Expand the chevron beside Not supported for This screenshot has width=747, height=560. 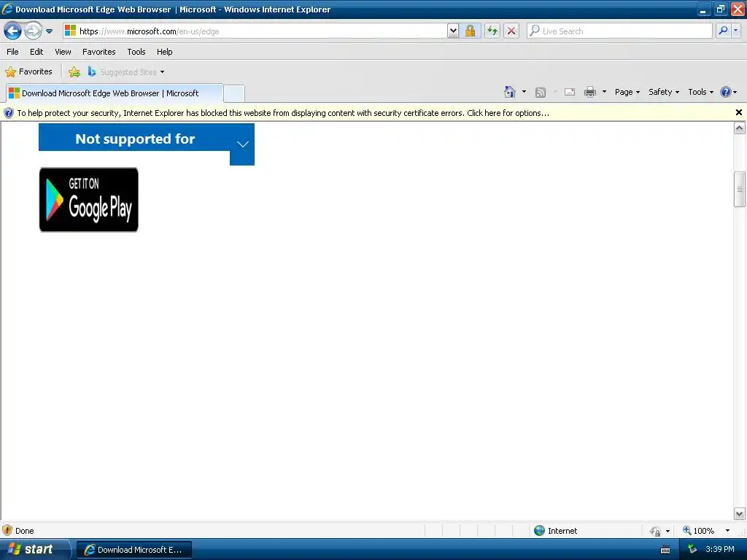pyautogui.click(x=242, y=144)
